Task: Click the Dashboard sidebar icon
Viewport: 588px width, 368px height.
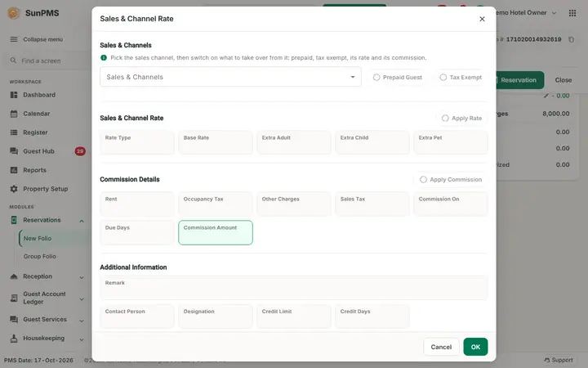Action: point(14,95)
